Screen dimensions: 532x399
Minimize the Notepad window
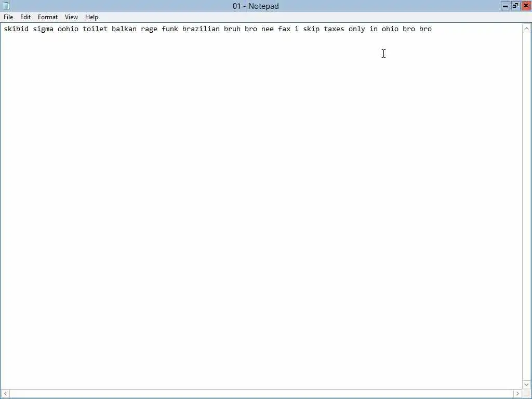coord(505,6)
